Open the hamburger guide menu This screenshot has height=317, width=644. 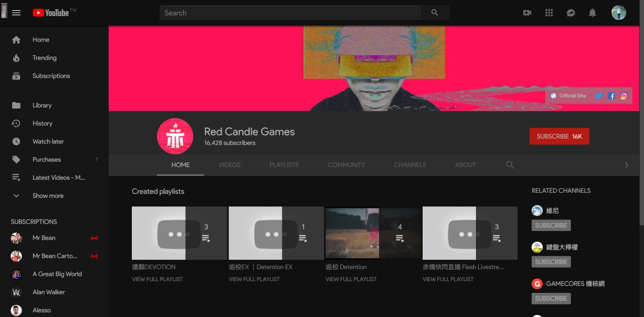[x=16, y=13]
